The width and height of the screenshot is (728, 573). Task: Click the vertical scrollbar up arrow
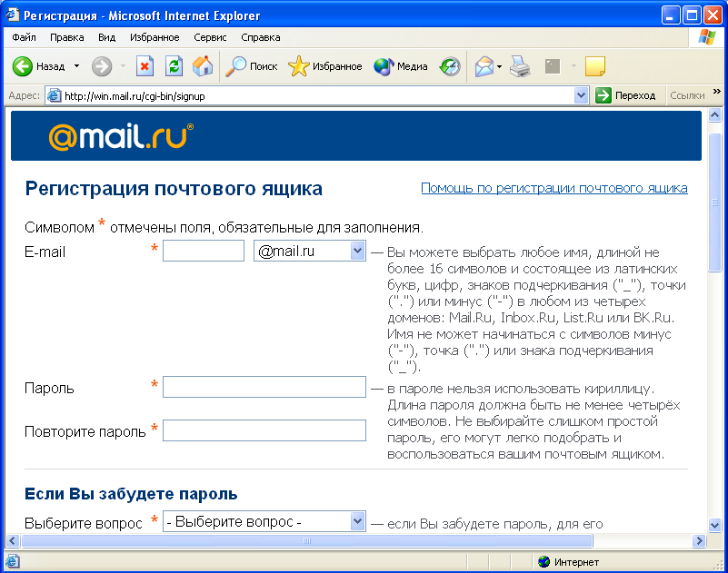coord(714,114)
